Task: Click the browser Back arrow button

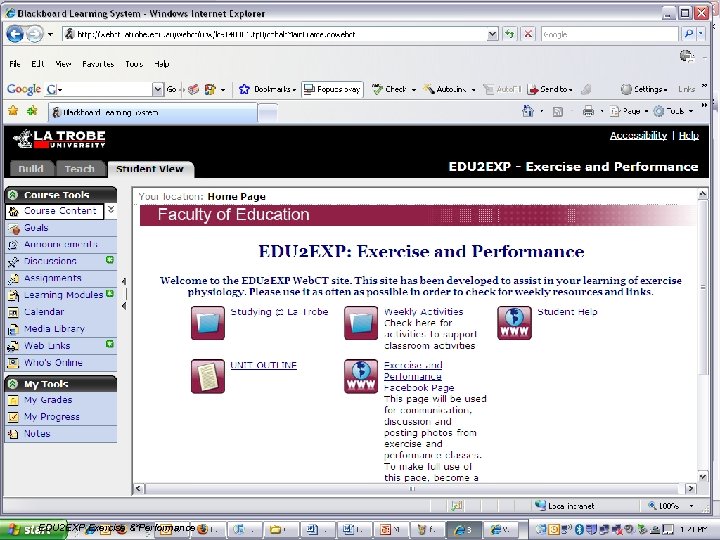Action: tap(15, 34)
